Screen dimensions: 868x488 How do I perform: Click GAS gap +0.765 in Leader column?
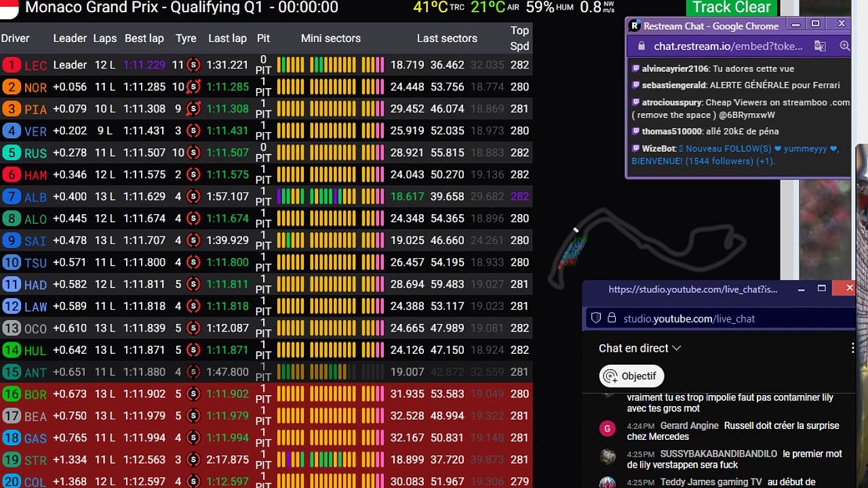pos(70,438)
